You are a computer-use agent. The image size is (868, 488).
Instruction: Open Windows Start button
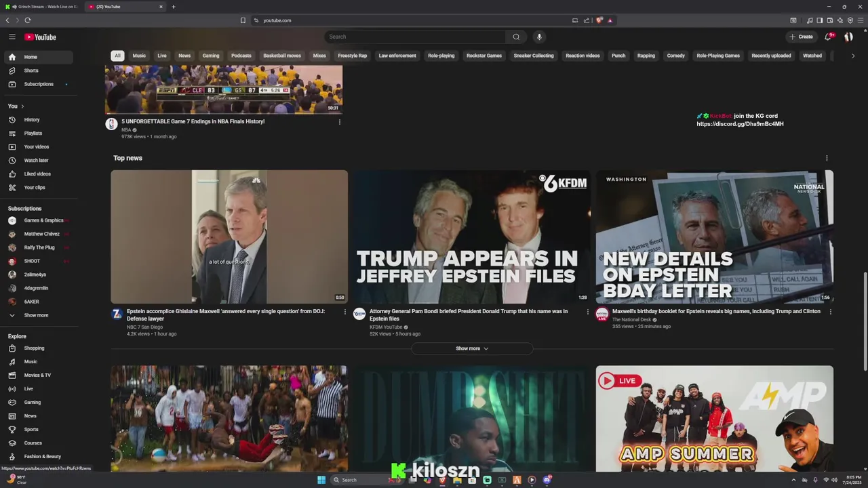click(x=321, y=480)
